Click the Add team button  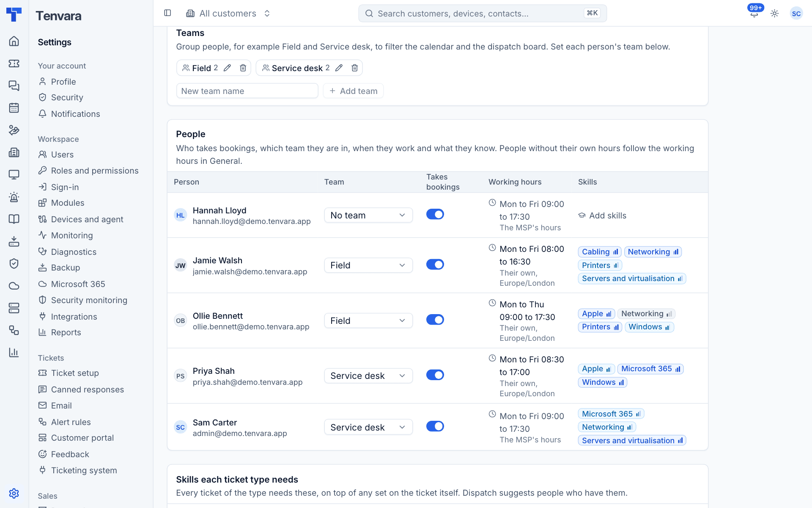point(353,91)
